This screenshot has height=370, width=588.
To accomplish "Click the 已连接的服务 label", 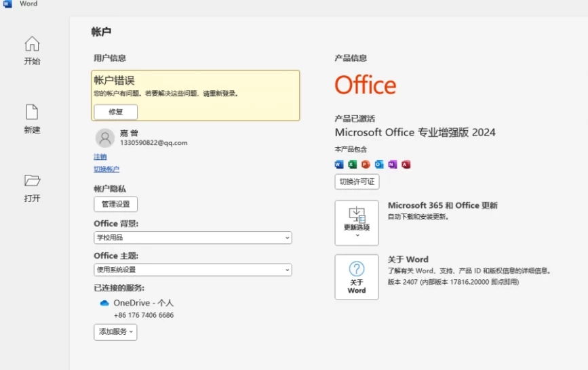I will (x=119, y=288).
